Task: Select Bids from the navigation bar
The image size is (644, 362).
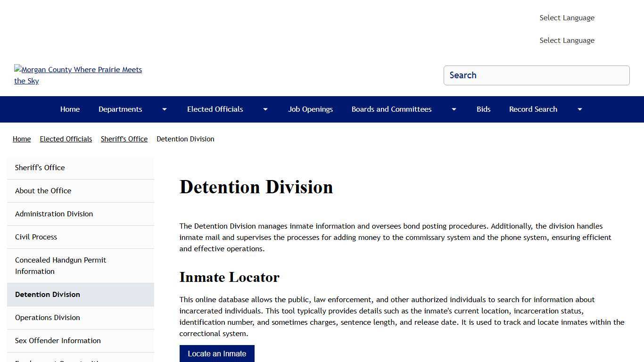Action: pyautogui.click(x=483, y=109)
